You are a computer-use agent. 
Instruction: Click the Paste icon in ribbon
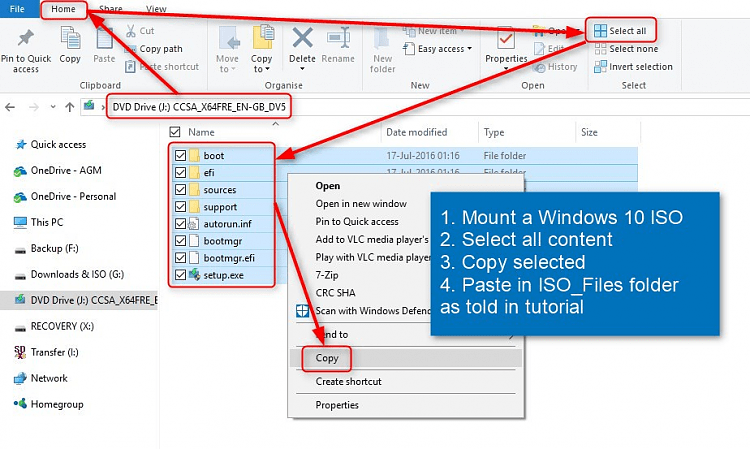pyautogui.click(x=104, y=38)
